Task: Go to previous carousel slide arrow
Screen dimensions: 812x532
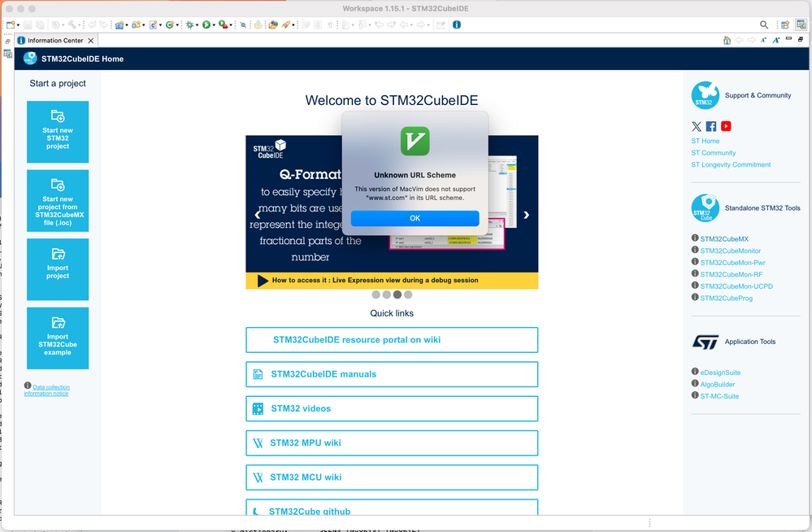Action: [258, 215]
